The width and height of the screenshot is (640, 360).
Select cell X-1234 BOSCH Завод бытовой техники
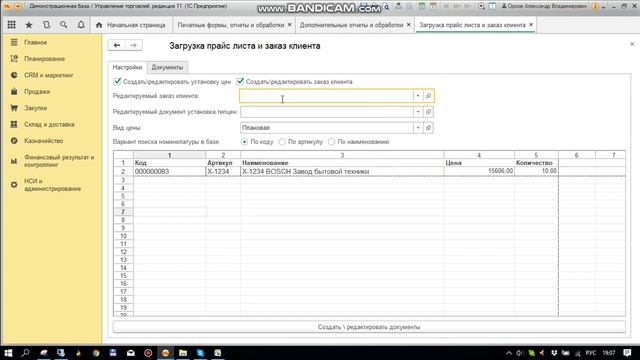coord(342,171)
